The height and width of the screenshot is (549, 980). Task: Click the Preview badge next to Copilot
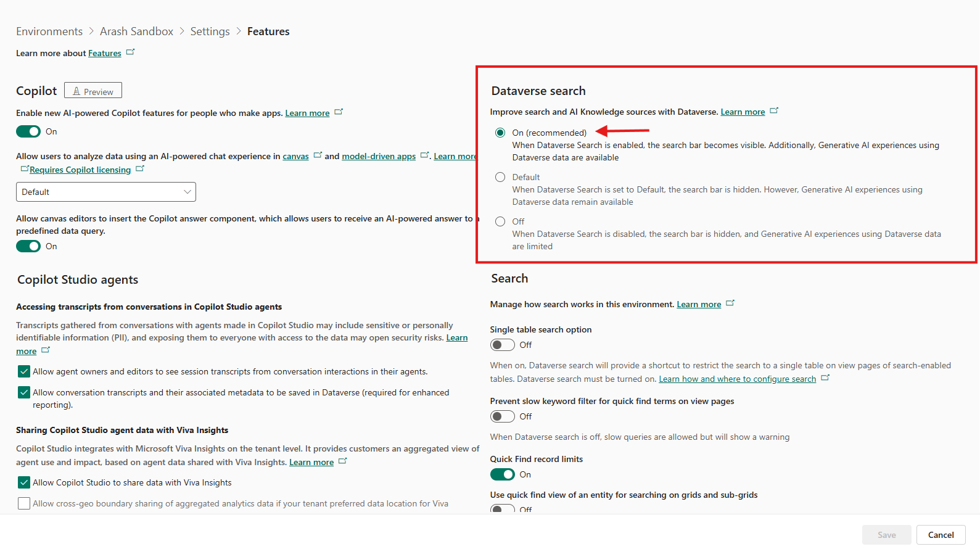pos(93,91)
